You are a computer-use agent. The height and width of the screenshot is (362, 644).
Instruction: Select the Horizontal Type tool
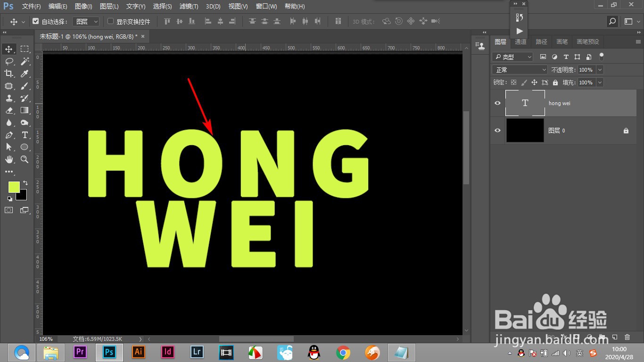25,135
